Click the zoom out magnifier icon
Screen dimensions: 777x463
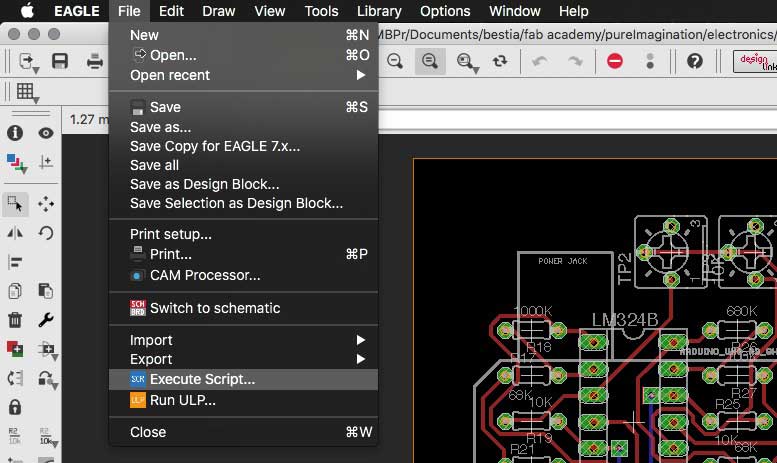click(x=395, y=61)
